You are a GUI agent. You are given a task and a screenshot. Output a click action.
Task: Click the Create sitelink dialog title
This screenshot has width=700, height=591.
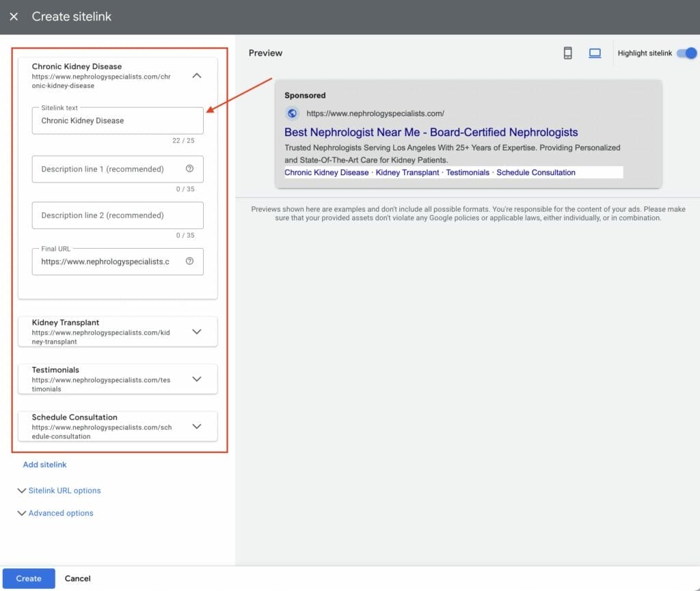71,16
